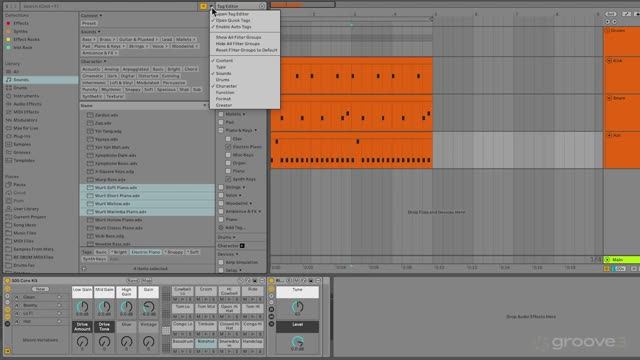This screenshot has width=640, height=360.
Task: Click the 808 Core Kit device activator icon
Action: [x=7, y=281]
